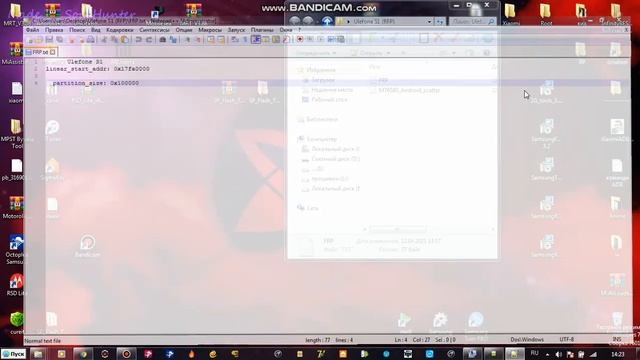
Task: Click the Dos\Windows status bar field
Action: [x=527, y=340]
